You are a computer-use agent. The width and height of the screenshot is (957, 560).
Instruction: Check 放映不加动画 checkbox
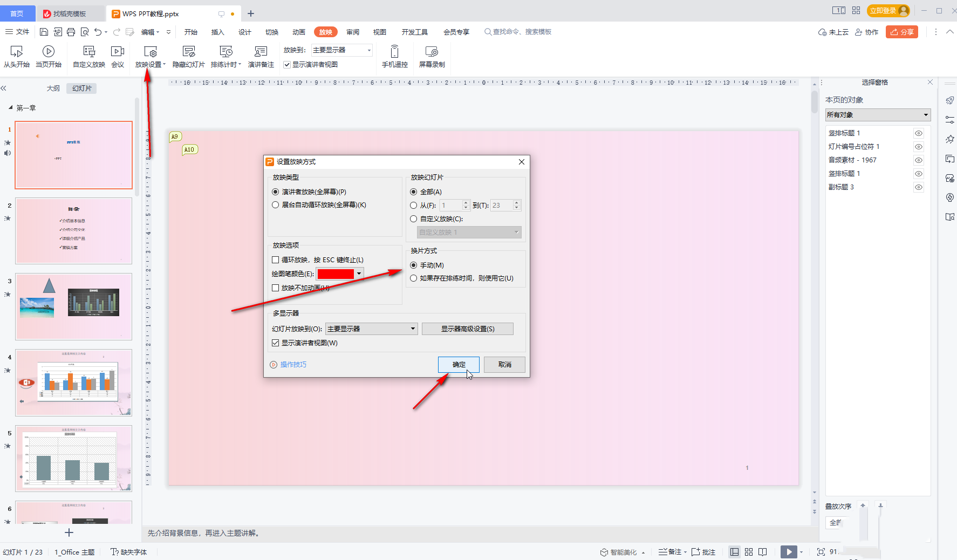click(x=276, y=288)
